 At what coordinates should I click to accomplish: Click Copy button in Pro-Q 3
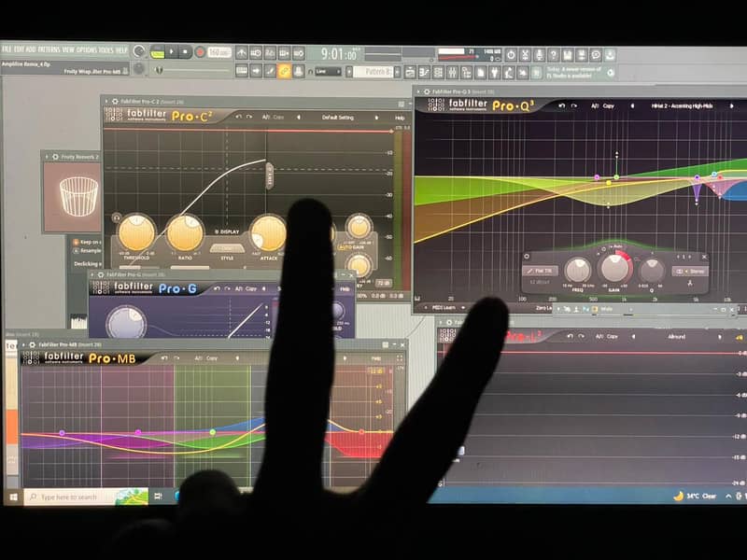pos(609,105)
